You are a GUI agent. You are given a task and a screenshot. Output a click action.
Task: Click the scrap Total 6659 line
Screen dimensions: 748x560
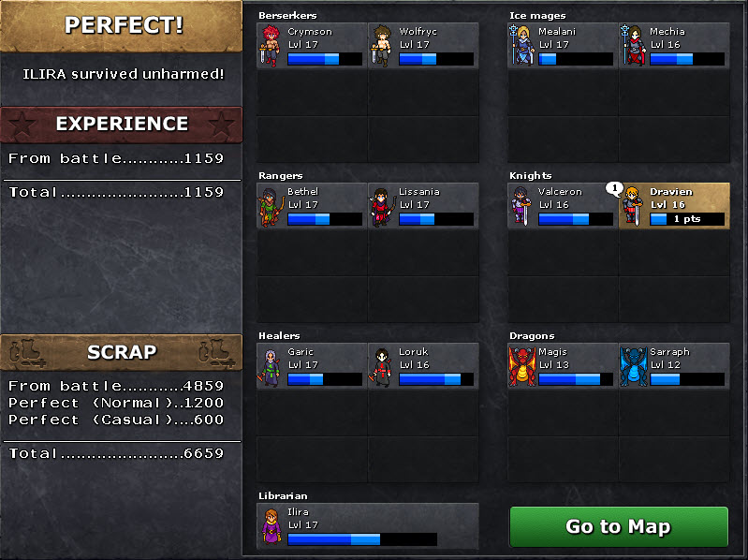(x=116, y=453)
